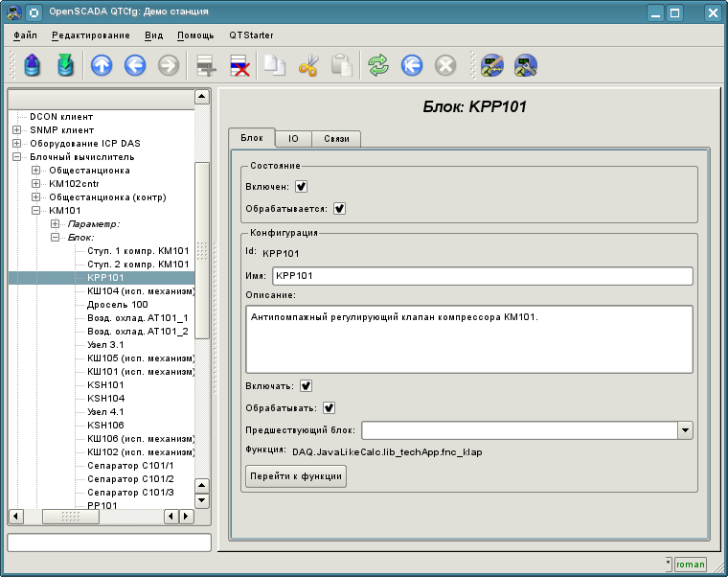Click the add item toolbar icon

[x=206, y=65]
